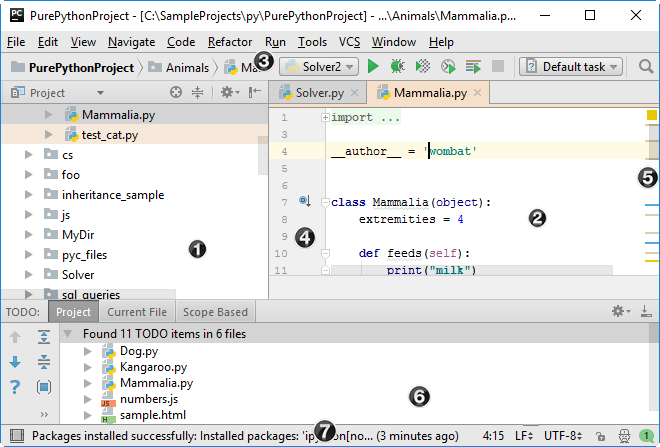Click expand all icon in TODO panel
This screenshot has height=447, width=660.
click(44, 337)
